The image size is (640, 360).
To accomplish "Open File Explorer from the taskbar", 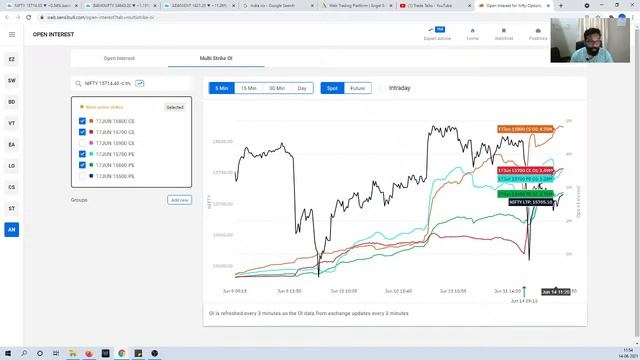I will pos(73,353).
